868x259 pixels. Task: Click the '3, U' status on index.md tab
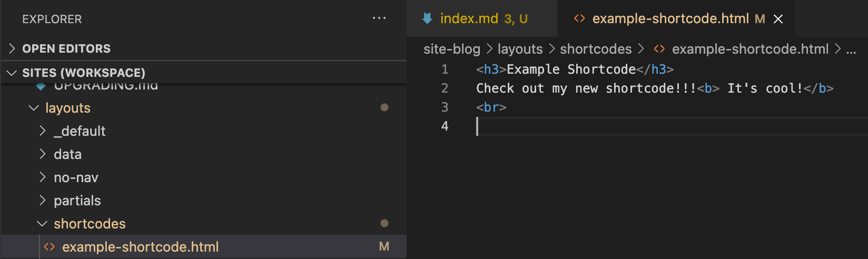coord(516,19)
